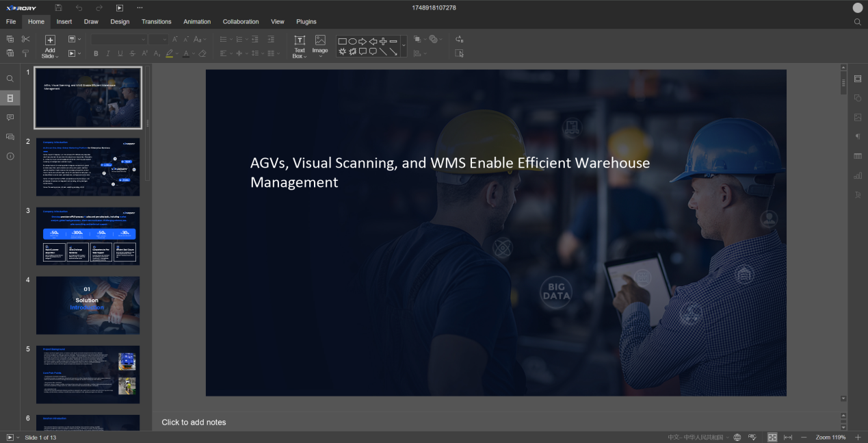Image resolution: width=868 pixels, height=443 pixels.
Task: Click the zoom in plus button
Action: 858,438
